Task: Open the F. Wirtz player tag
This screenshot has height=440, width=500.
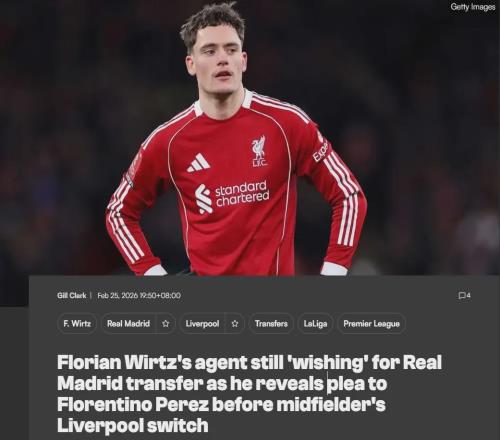Action: [x=77, y=324]
